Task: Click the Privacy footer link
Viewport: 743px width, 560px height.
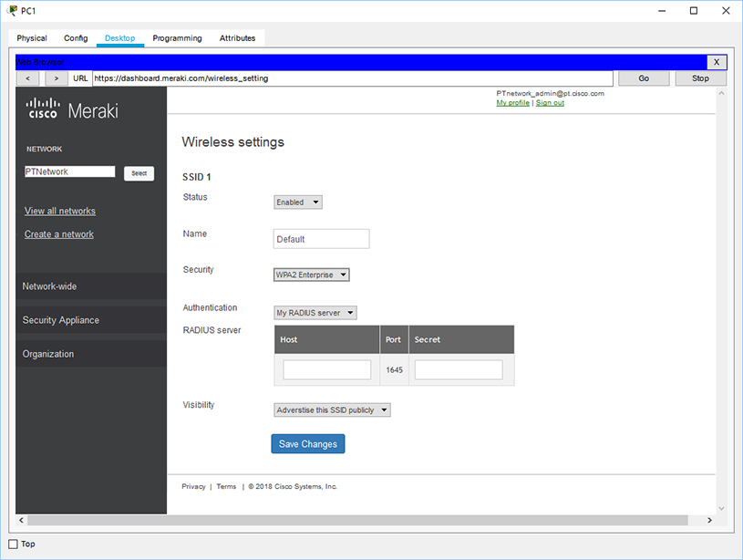Action: click(193, 486)
